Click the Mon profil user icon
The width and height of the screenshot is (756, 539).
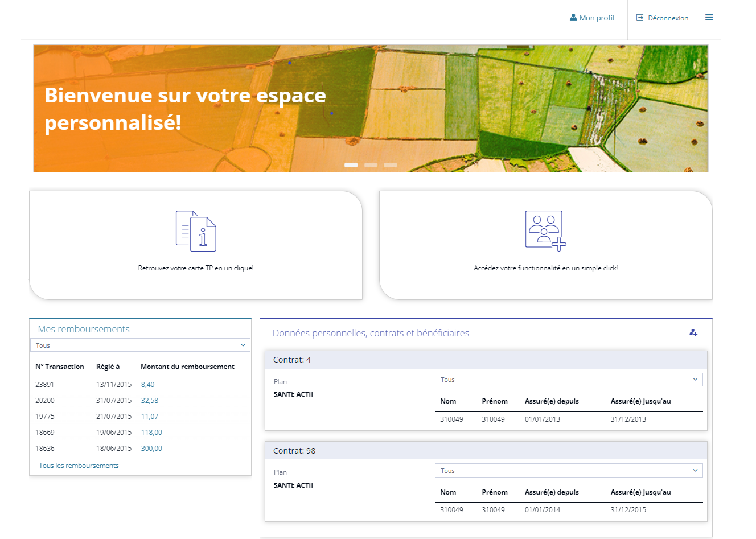pos(573,18)
